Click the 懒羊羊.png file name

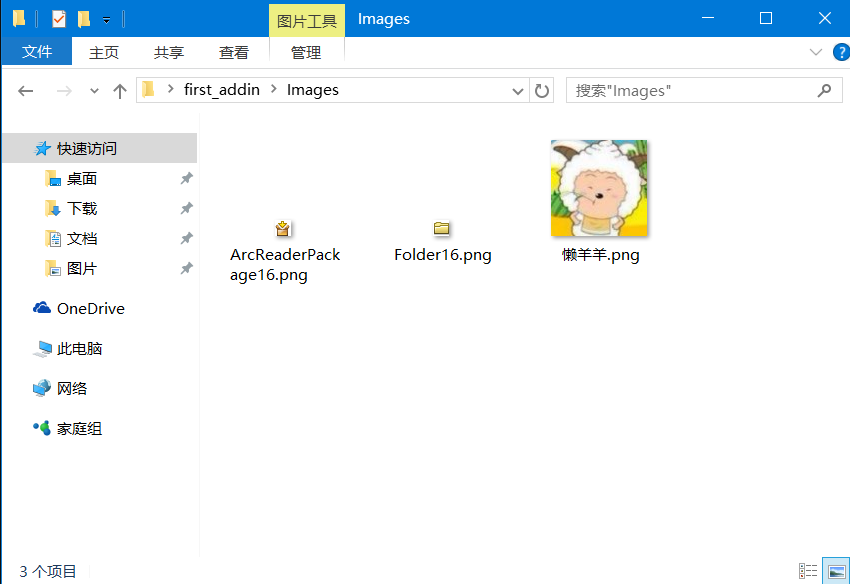(601, 255)
